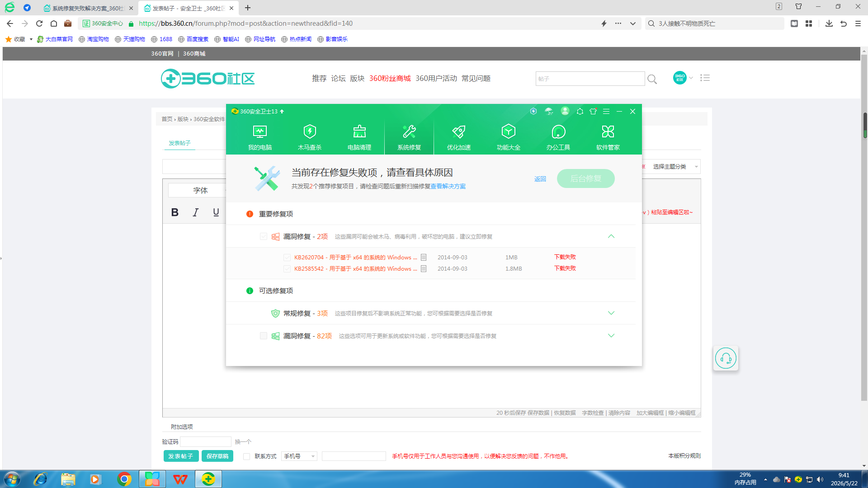Toggle italic formatting in the editor
Image resolution: width=868 pixels, height=488 pixels.
point(195,212)
